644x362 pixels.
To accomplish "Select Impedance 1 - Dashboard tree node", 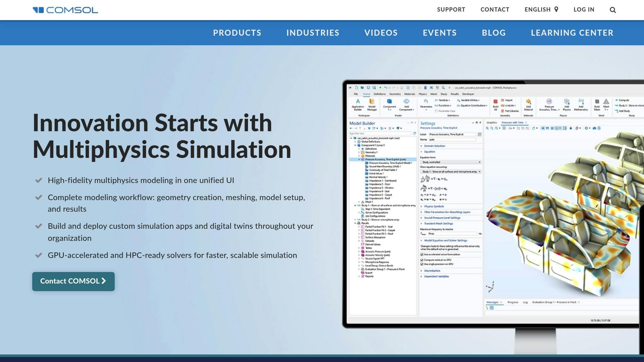I will [x=382, y=181].
